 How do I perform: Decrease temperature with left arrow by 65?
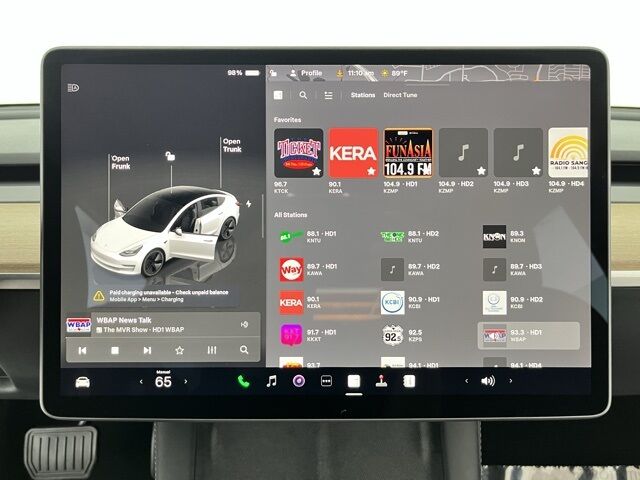140,382
